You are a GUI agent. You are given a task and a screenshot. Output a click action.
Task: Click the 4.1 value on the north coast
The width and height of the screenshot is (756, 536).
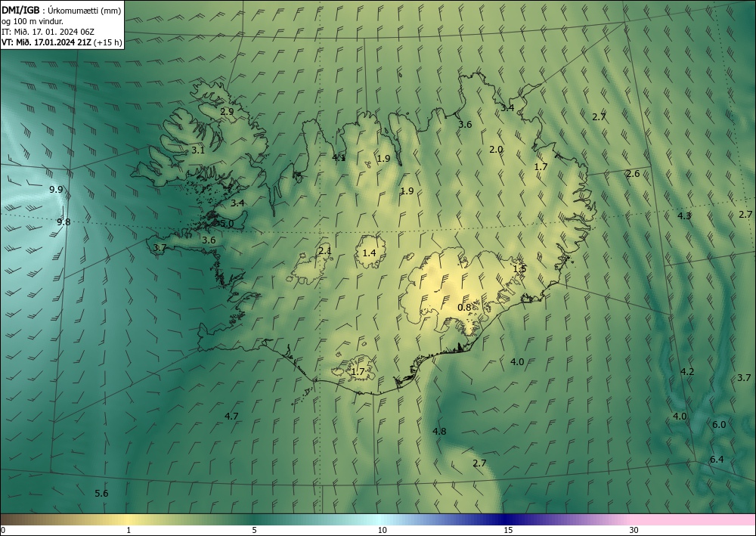339,157
